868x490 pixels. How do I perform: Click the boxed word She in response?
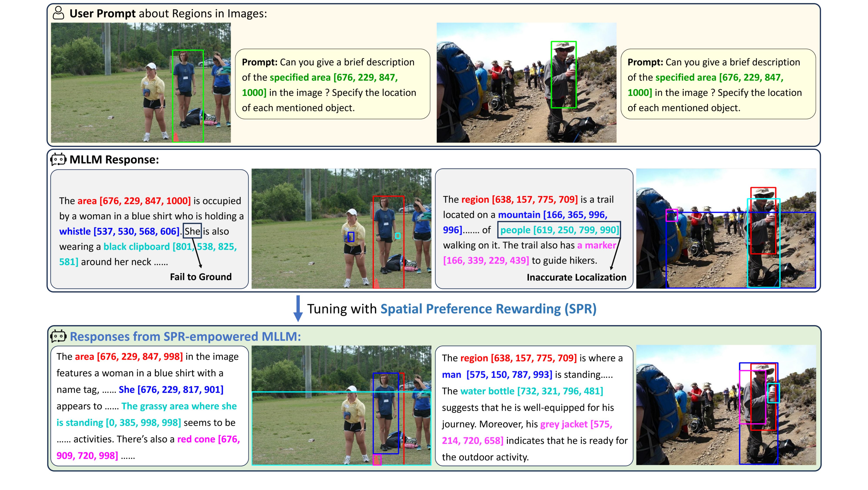[192, 231]
